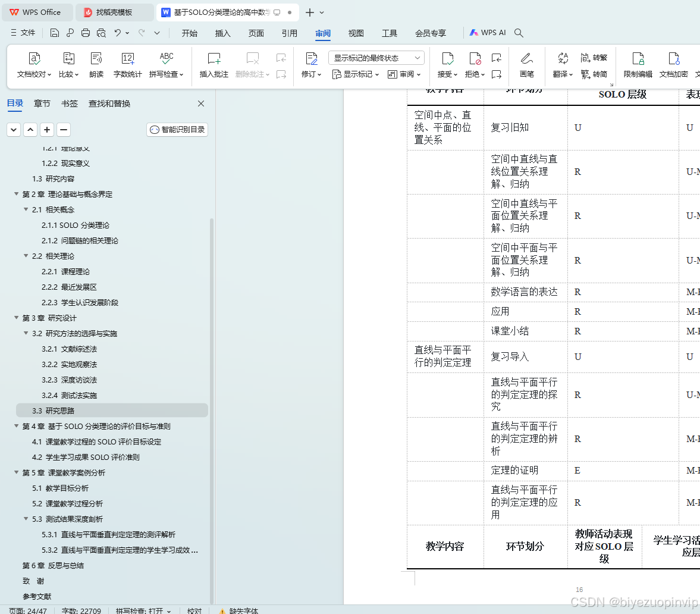
Task: Open a new tab with plus button
Action: [x=309, y=12]
